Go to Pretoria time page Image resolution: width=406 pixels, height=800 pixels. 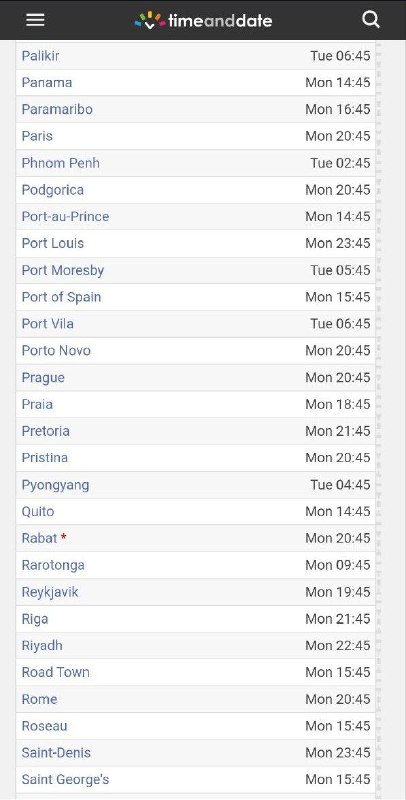[45, 431]
